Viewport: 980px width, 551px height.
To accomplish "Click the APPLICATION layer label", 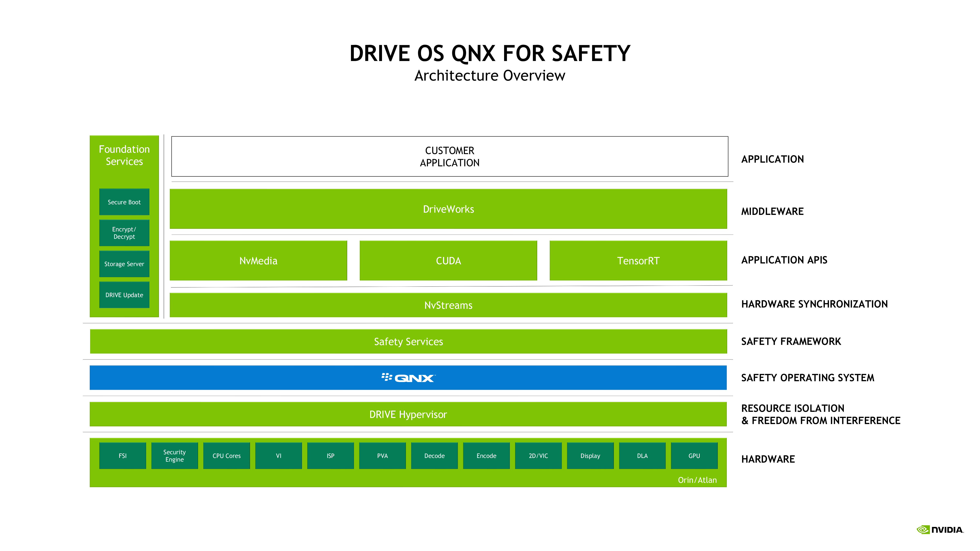I will tap(773, 159).
